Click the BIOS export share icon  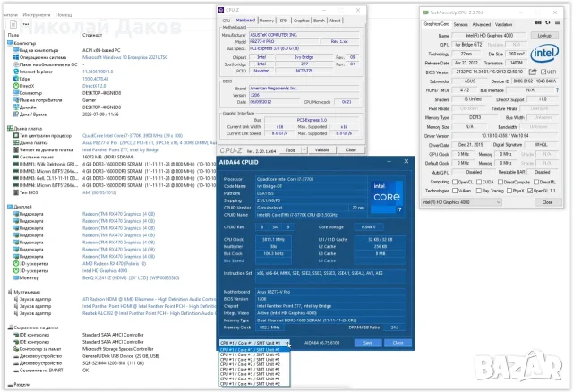pos(533,72)
